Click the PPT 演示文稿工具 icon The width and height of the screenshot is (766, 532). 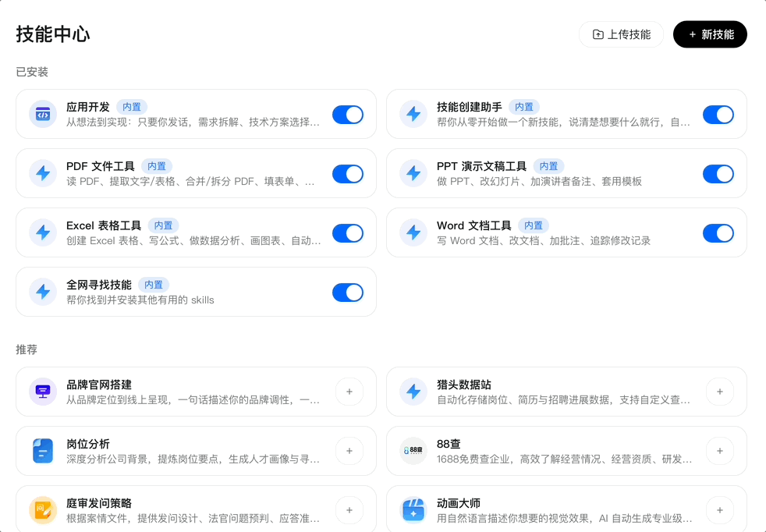[x=413, y=173]
